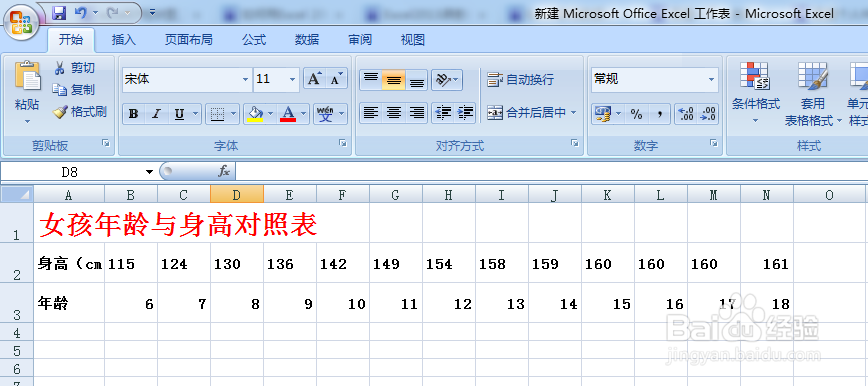Click the fx insert function button
The height and width of the screenshot is (386, 868).
pyautogui.click(x=224, y=172)
